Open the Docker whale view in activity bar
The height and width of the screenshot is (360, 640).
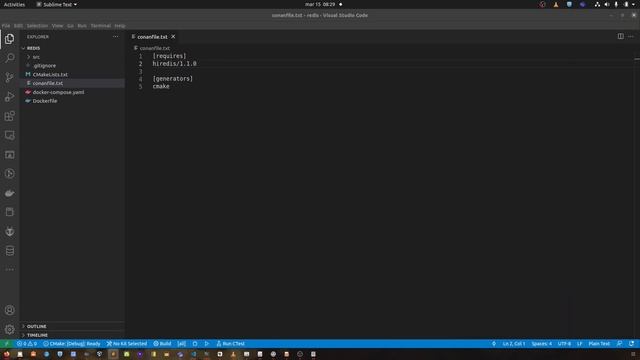[x=9, y=193]
